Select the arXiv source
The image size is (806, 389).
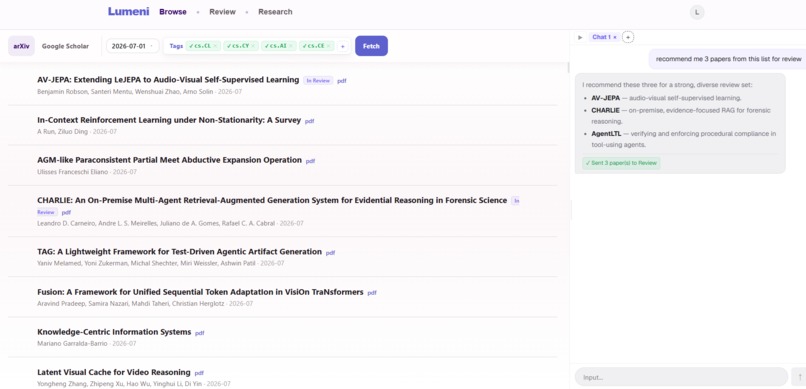[x=21, y=46]
